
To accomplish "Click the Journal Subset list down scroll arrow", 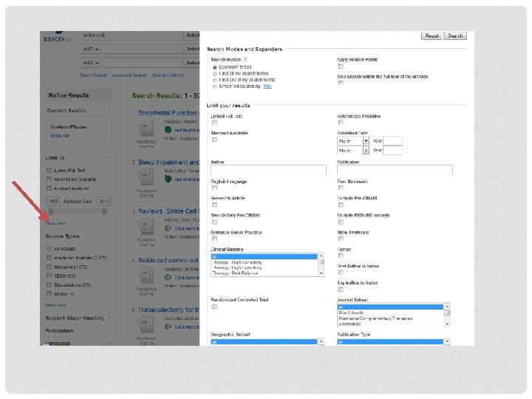I will point(447,324).
